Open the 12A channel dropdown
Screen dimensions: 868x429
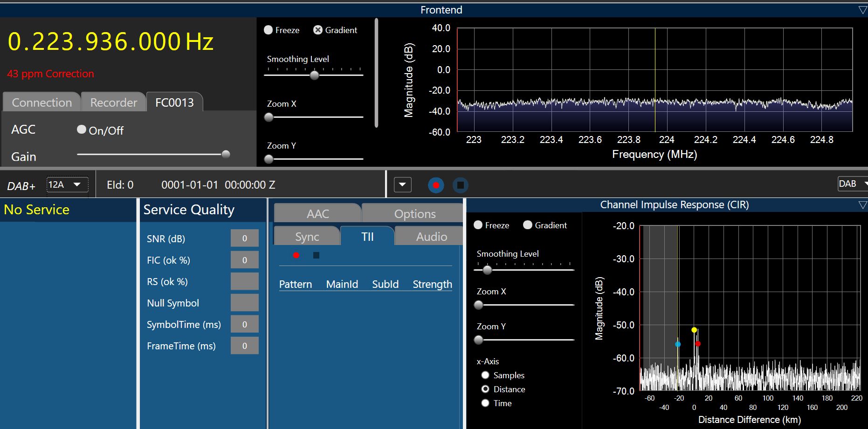point(67,185)
